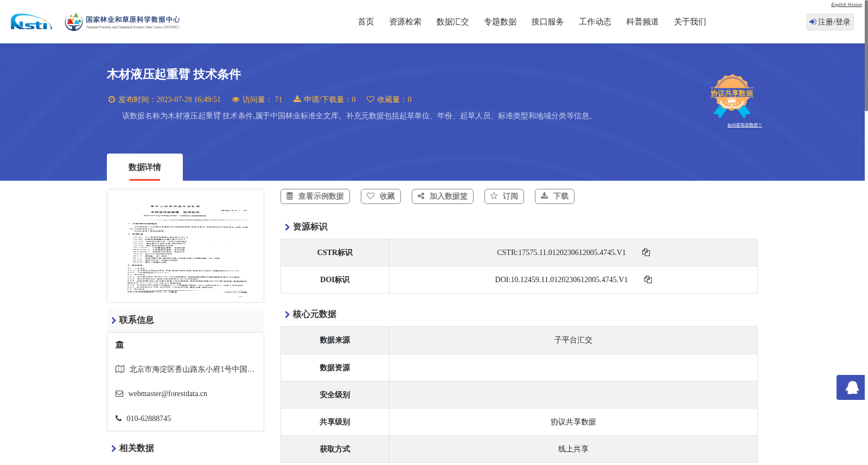Click the phone icon beside 010-62888745

(118, 418)
